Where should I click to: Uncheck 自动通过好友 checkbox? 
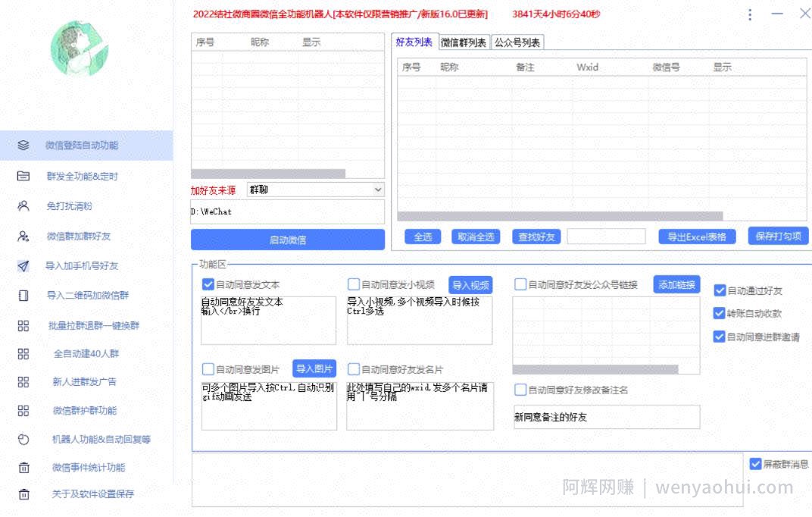click(720, 290)
